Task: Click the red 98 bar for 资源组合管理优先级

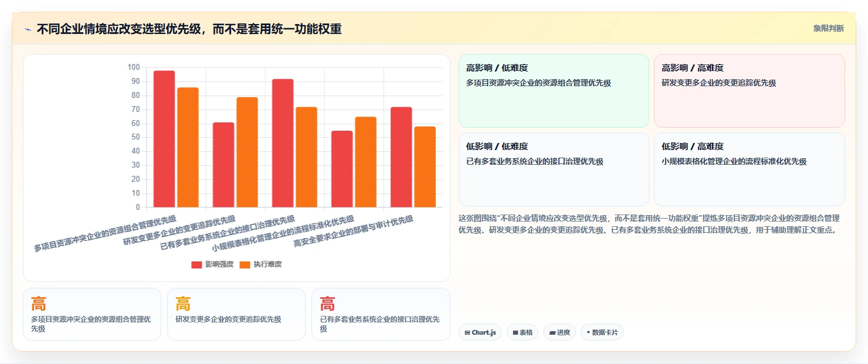Action: tap(164, 139)
